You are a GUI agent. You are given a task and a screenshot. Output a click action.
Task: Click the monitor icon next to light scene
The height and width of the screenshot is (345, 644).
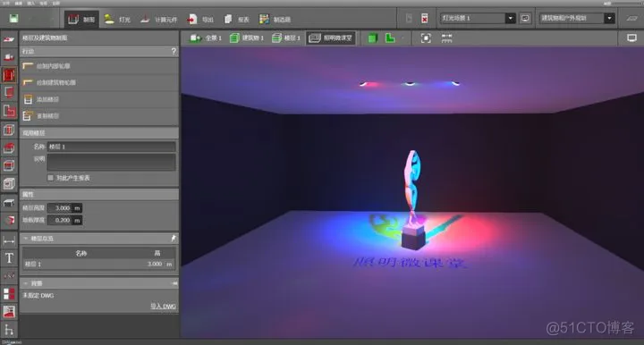(525, 18)
